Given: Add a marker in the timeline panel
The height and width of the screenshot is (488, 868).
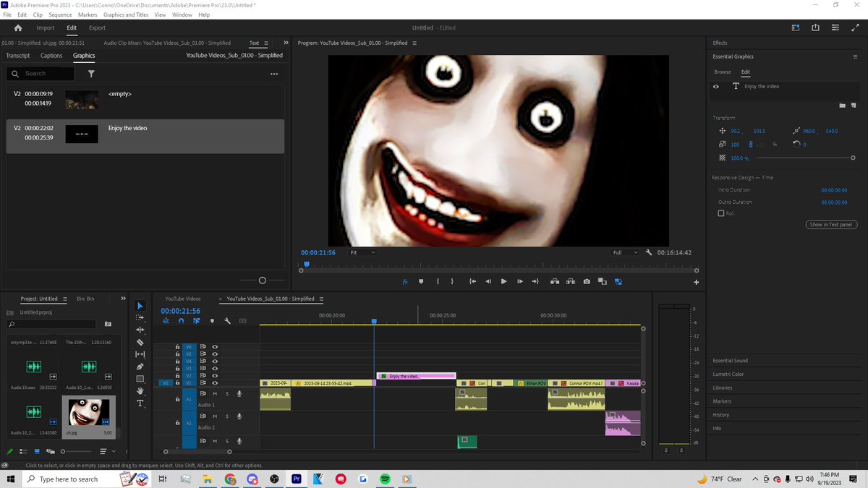Looking at the screenshot, I should pyautogui.click(x=212, y=321).
